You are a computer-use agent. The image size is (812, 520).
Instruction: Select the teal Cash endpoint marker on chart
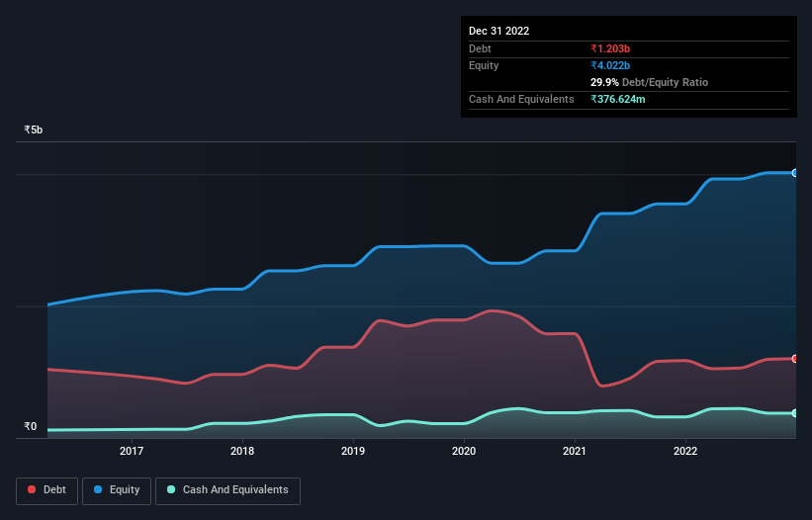tap(795, 413)
